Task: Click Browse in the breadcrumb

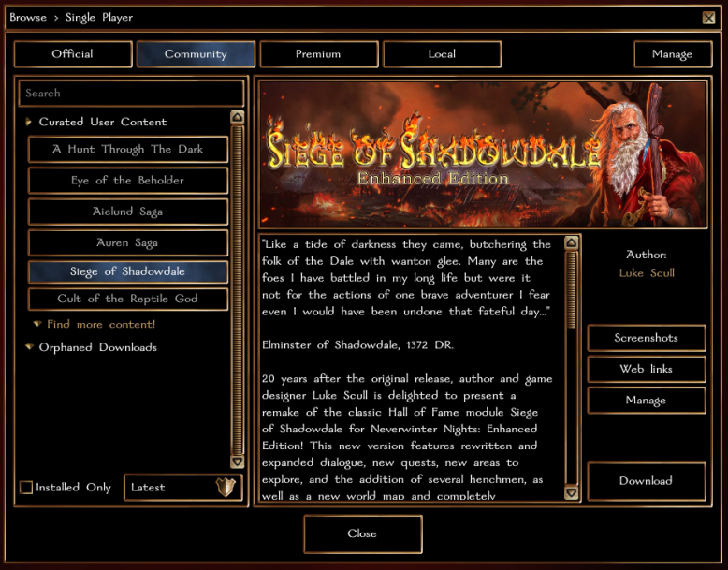Action: pos(28,18)
